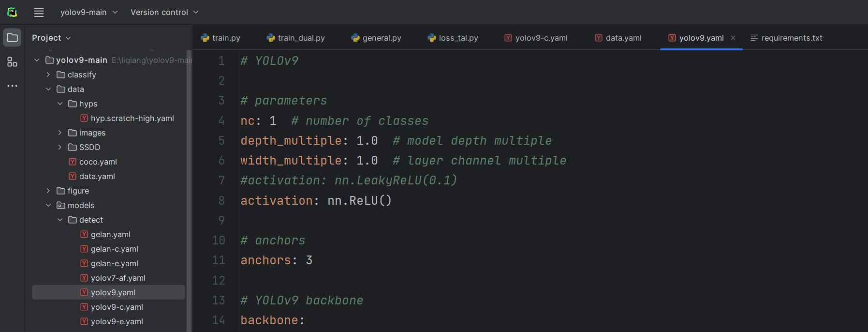
Task: Click line number 8 in the gutter
Action: pos(221,200)
